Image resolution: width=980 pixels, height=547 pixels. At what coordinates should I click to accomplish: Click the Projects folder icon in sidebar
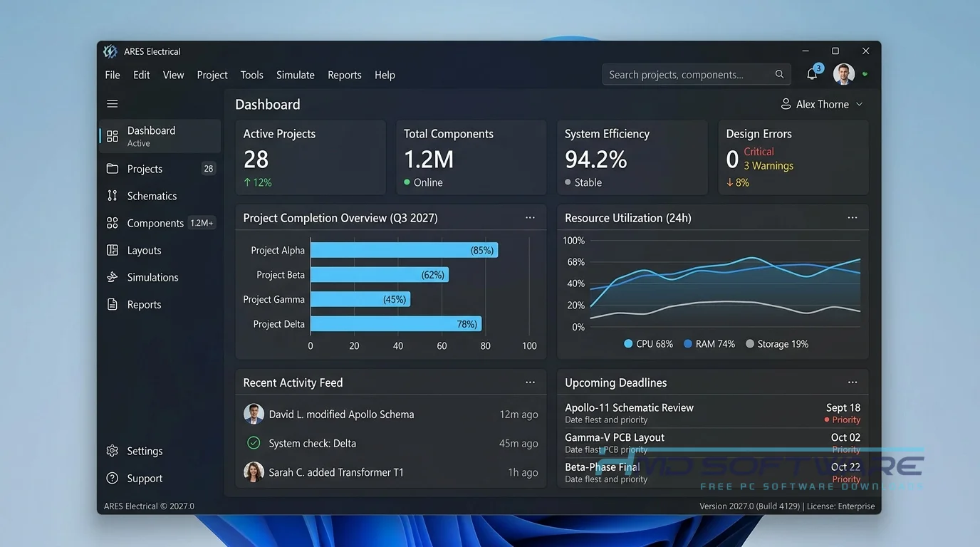(x=113, y=169)
